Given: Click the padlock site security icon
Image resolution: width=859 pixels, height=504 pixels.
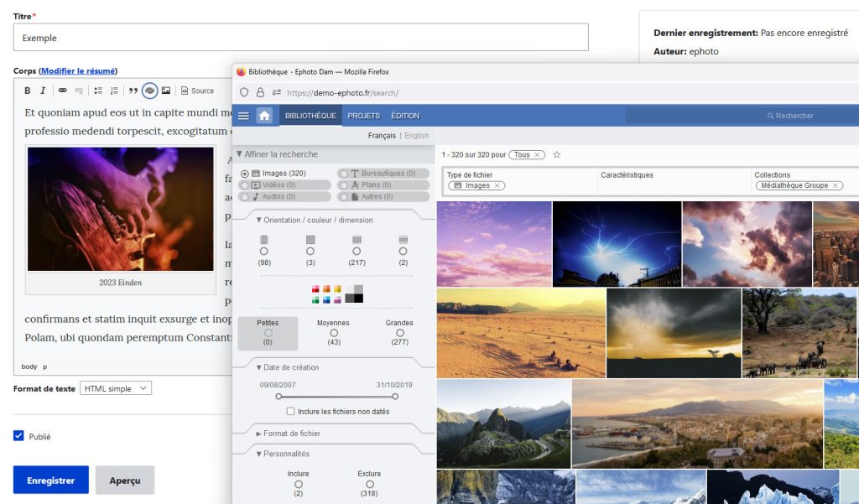Looking at the screenshot, I should pyautogui.click(x=260, y=92).
